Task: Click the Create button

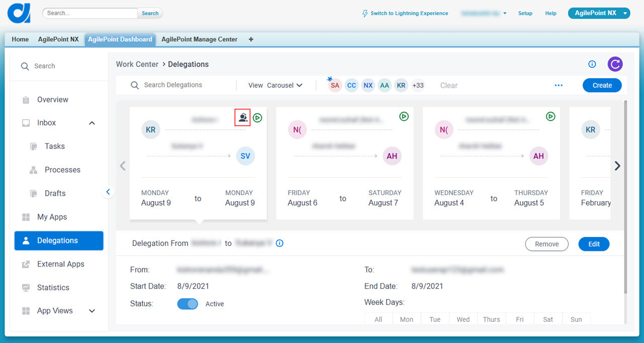Action: [602, 85]
